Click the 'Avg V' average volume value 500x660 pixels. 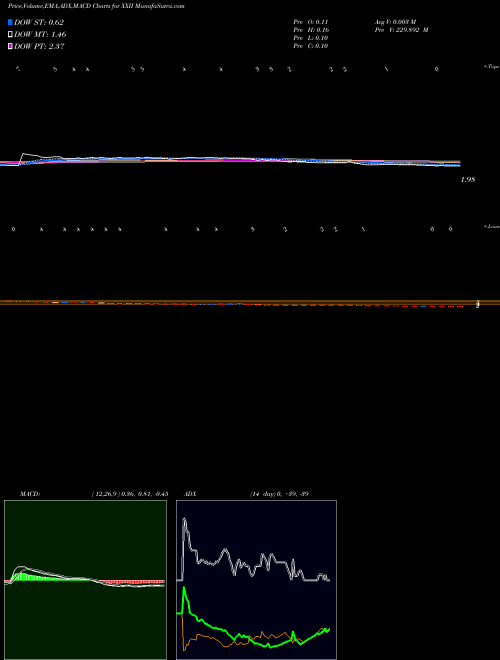point(396,21)
